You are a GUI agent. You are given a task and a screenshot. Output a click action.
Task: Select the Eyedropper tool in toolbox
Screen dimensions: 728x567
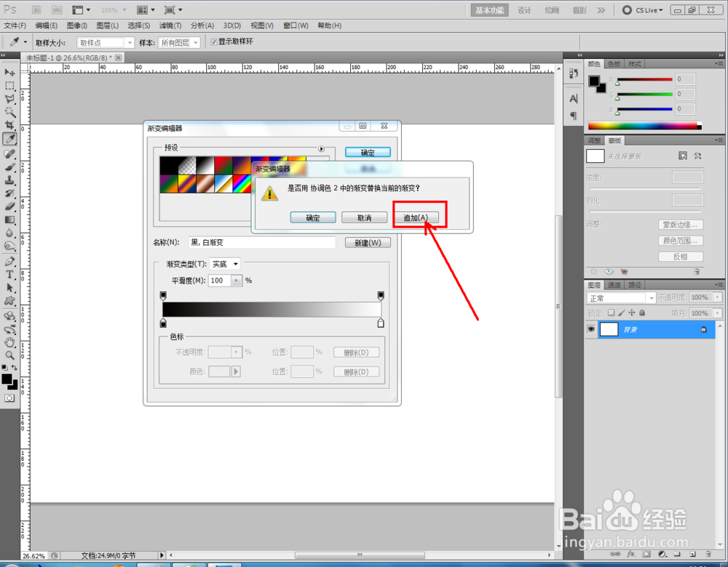pos(9,138)
